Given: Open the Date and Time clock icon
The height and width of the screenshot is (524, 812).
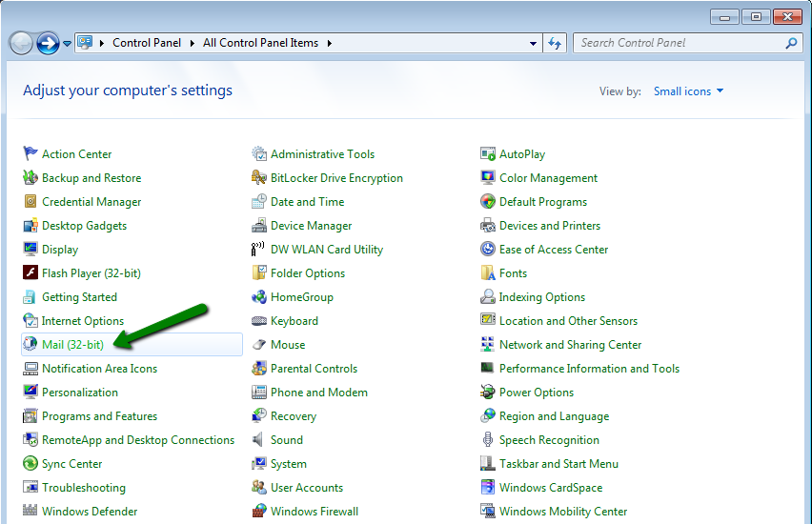Looking at the screenshot, I should point(259,201).
